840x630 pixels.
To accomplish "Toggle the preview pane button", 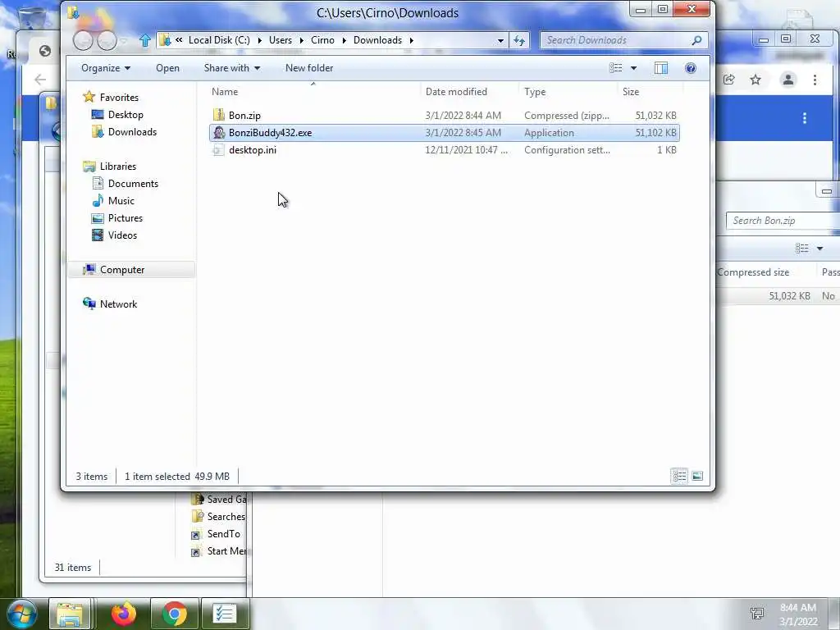I will [661, 68].
